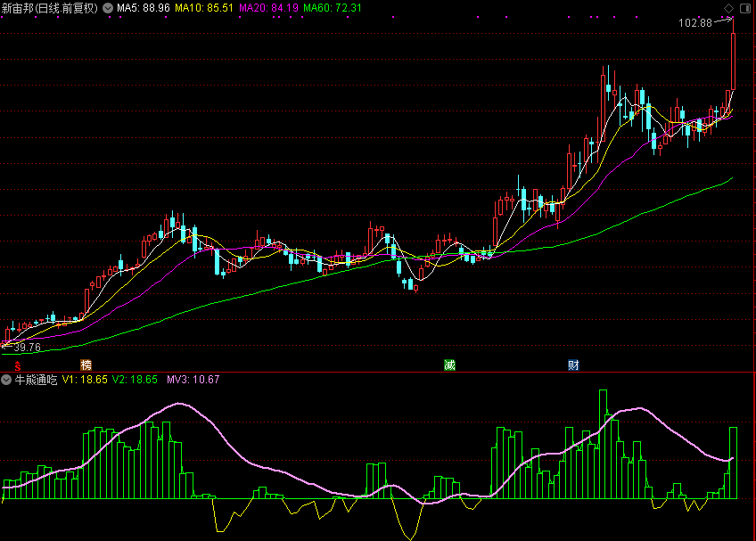Click the last green volume bar
The height and width of the screenshot is (541, 756).
(x=733, y=463)
